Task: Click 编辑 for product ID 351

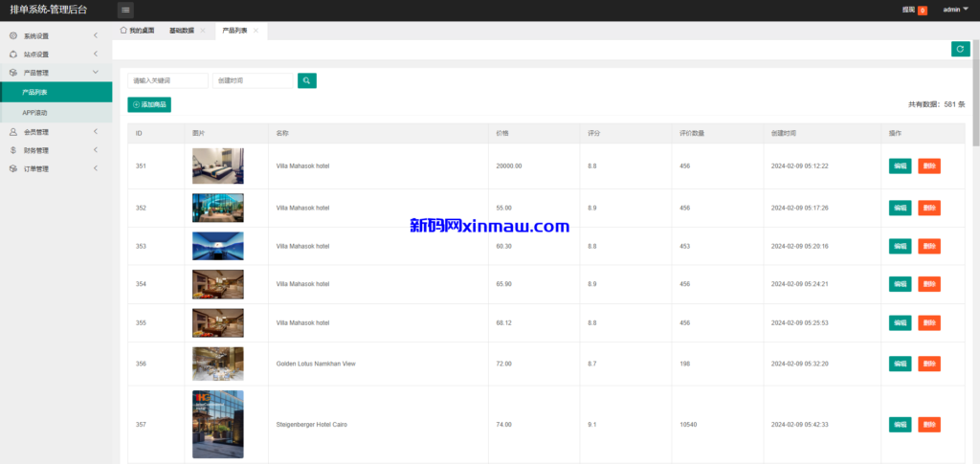Action: (900, 166)
